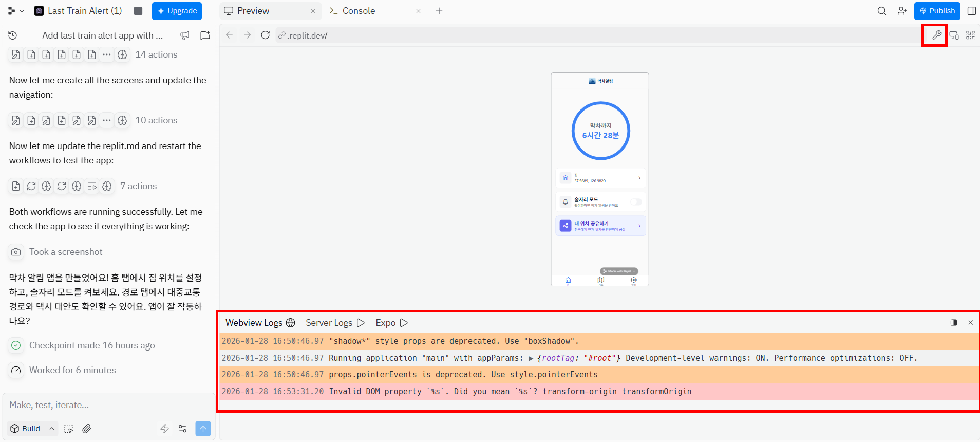Expand the 'Worked for 6 minutes' summary
This screenshot has width=980, height=442.
(72, 370)
